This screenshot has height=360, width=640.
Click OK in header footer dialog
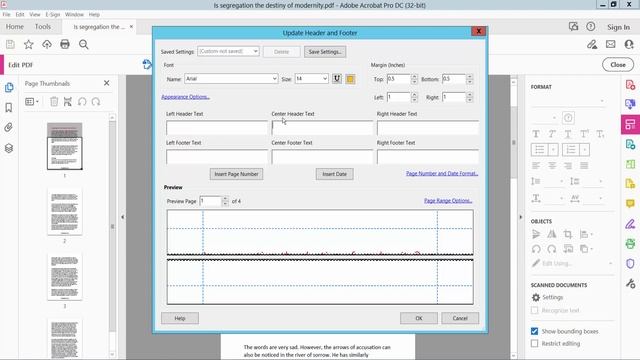pyautogui.click(x=419, y=318)
